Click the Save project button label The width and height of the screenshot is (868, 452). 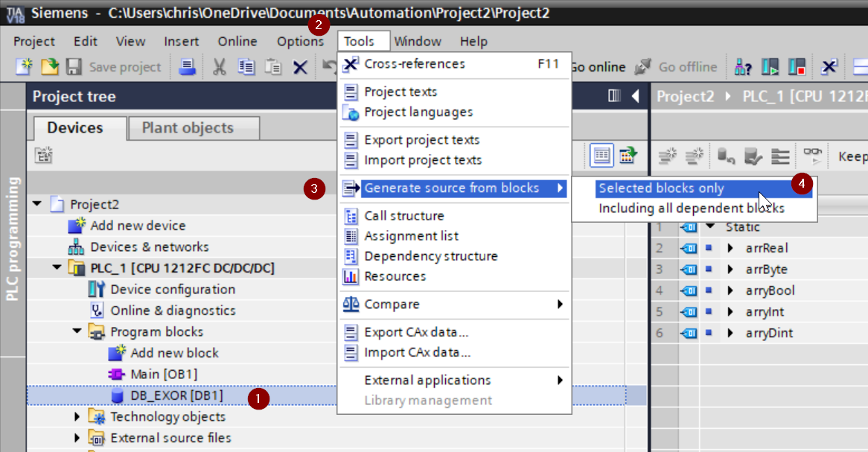click(125, 67)
